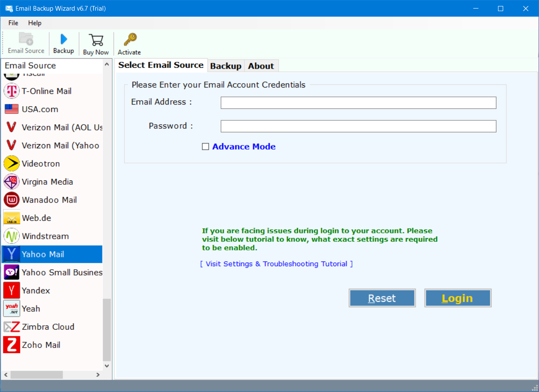539x392 pixels.
Task: Click the horizontal scroll-left arrow
Action: tap(6, 375)
